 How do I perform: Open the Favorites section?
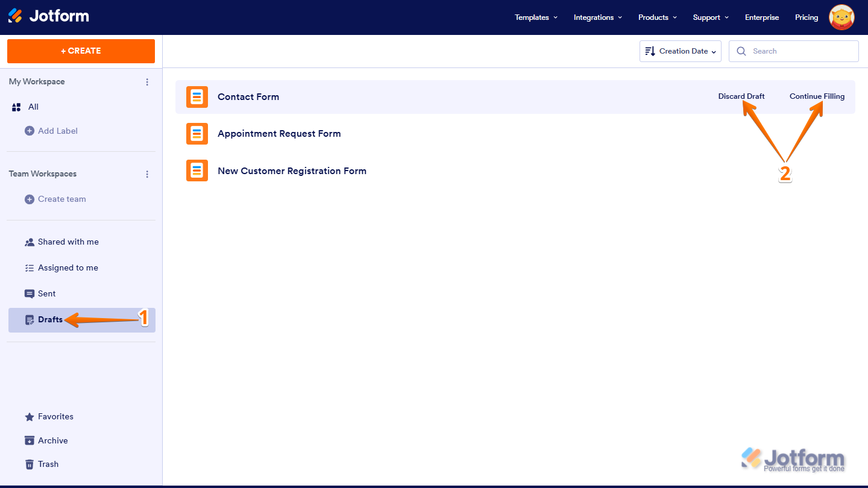click(x=55, y=416)
